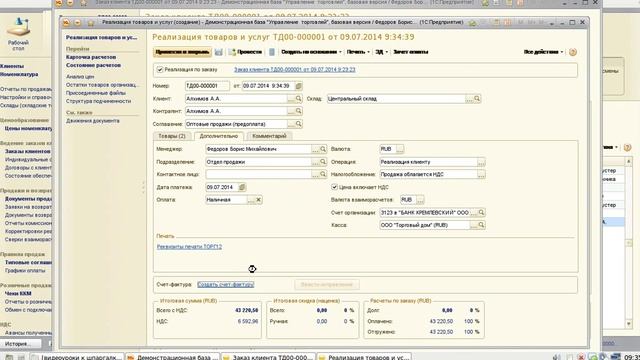Click the magnifier icon in the Контактное лицо field
Image resolution: width=640 pixels, height=360 pixels.
pos(323,174)
